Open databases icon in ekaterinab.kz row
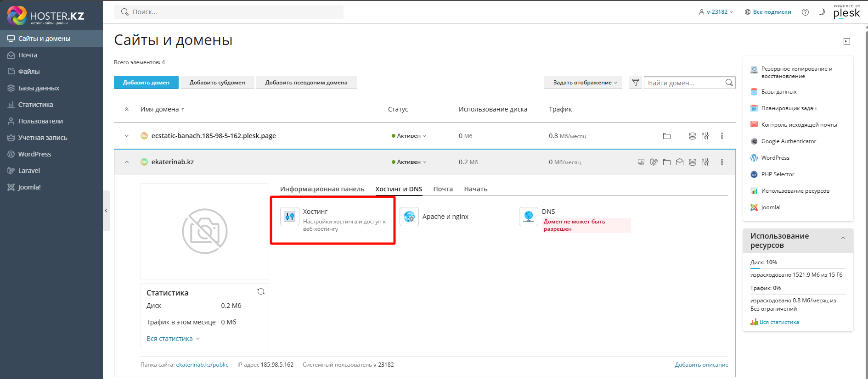The height and width of the screenshot is (379, 868). click(693, 162)
